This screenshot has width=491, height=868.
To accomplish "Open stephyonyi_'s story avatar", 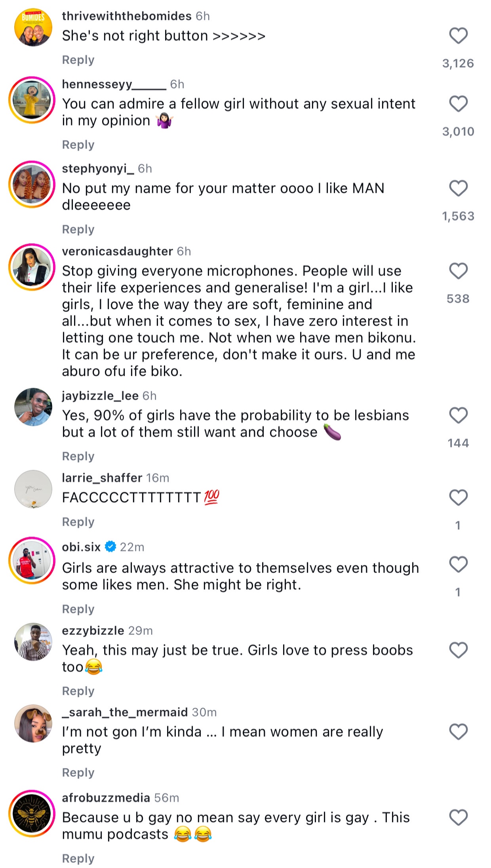I will [x=32, y=185].
